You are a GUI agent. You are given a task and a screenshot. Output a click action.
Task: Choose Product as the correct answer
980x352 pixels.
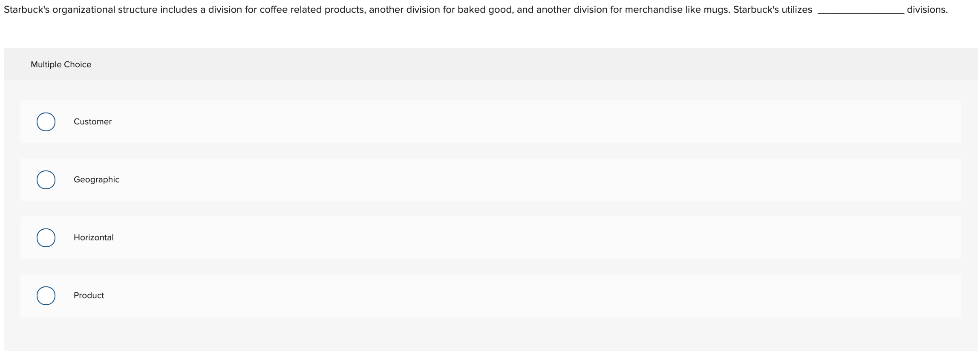(46, 295)
